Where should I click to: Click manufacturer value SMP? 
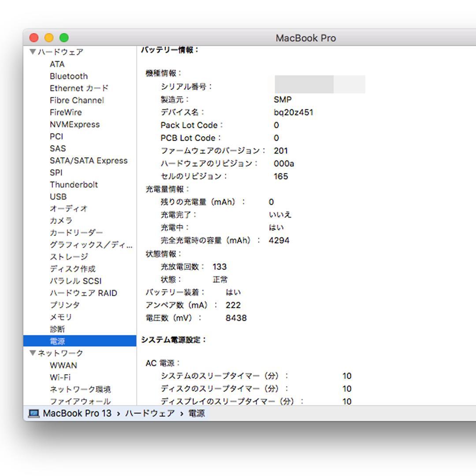coord(283,100)
